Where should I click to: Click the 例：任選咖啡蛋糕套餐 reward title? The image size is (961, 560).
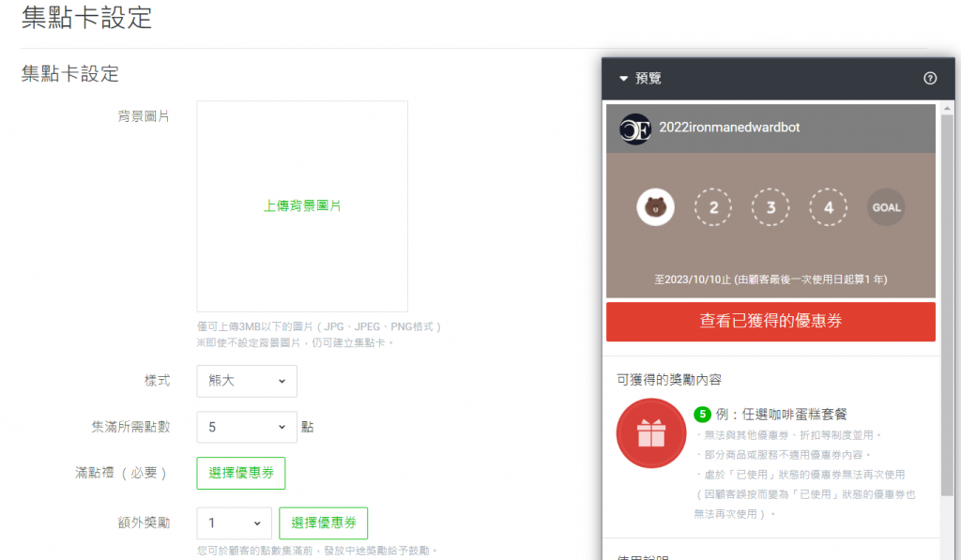tap(782, 415)
